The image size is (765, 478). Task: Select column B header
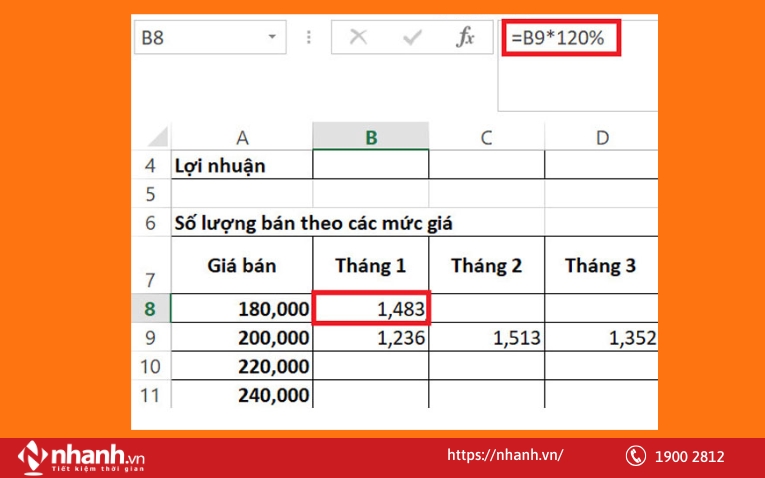[x=371, y=137]
